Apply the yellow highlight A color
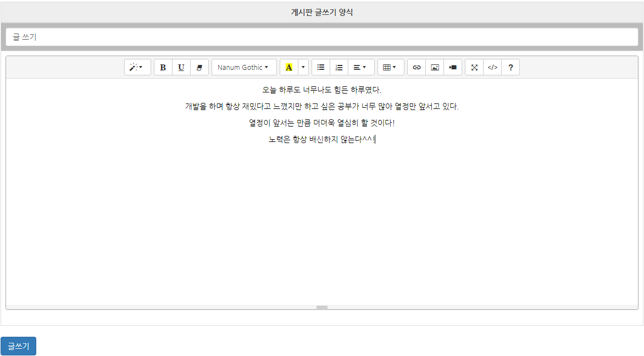 288,68
